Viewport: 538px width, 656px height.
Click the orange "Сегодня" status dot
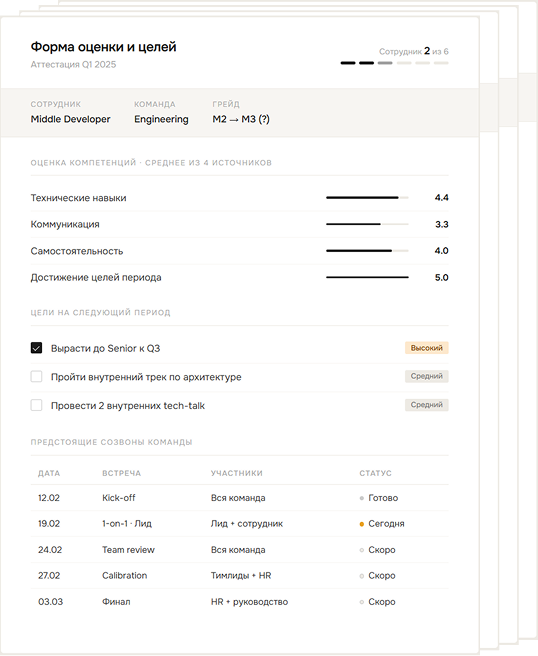click(x=361, y=524)
